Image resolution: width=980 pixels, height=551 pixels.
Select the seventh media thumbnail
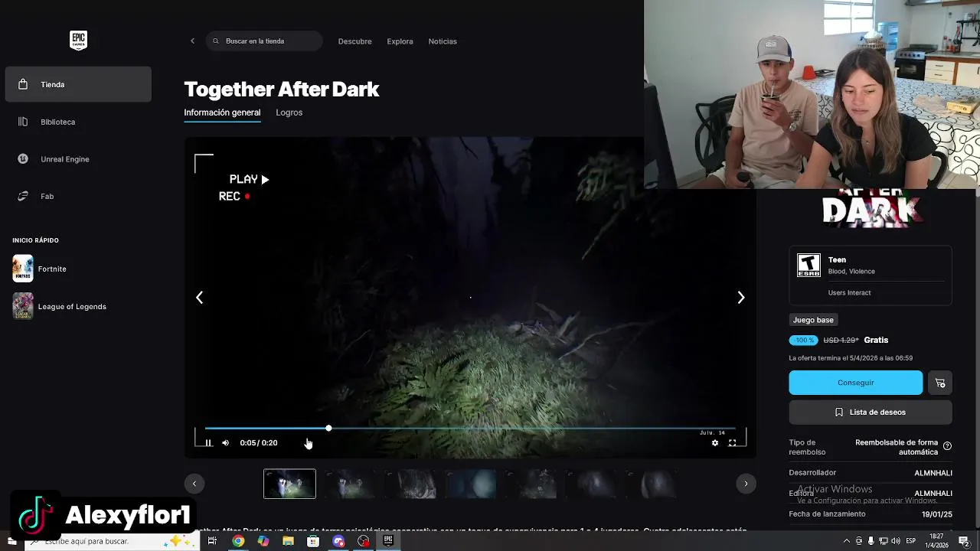[x=652, y=484]
